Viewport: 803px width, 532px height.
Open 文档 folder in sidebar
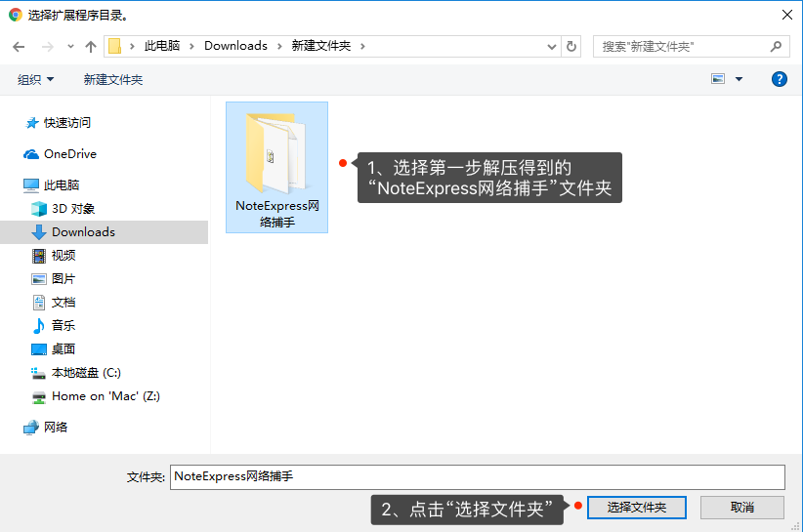point(54,303)
